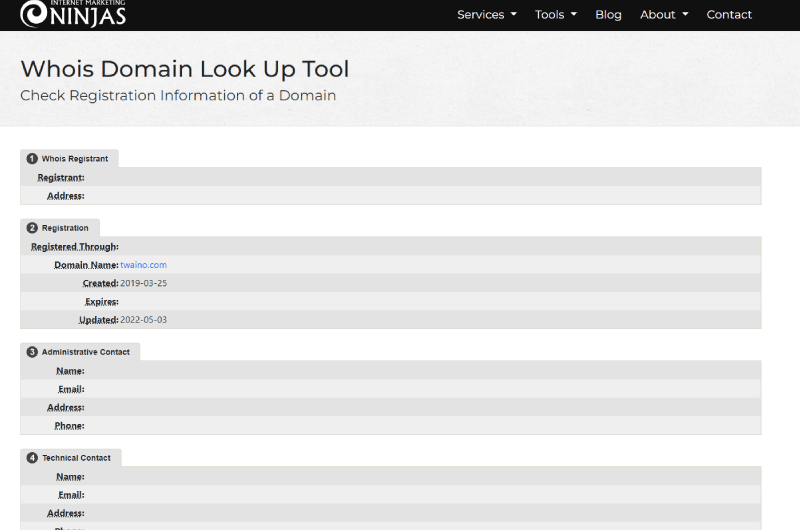Click Address label in Administrative Contact
Screen dimensions: 800x530
(x=66, y=408)
